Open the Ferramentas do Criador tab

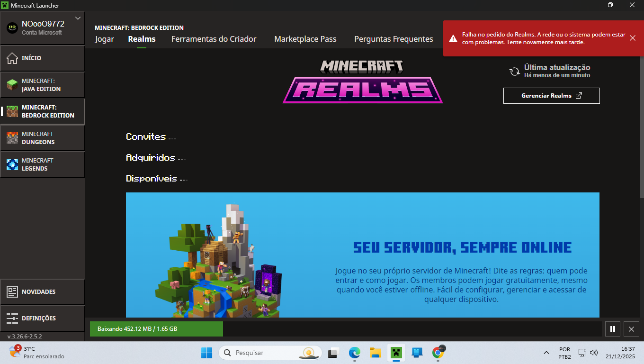(214, 39)
